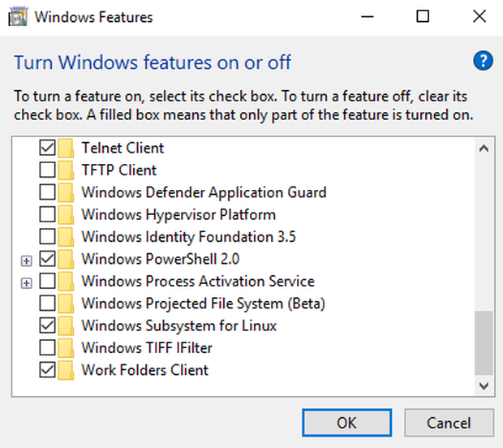
Task: Click the blue help question mark icon
Action: point(483,60)
